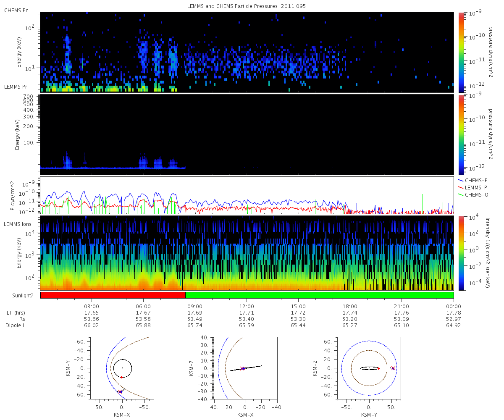Click the 18:00 time axis tick label
The image size is (504, 420).
350,306
